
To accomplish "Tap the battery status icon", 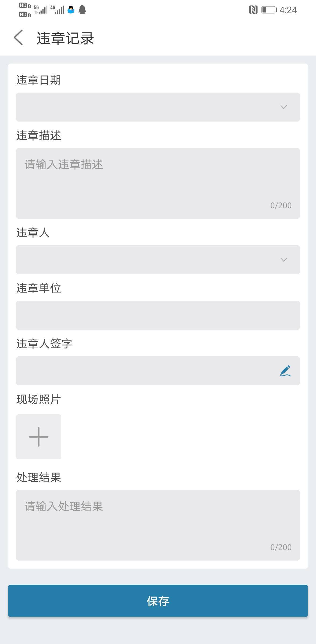I will click(269, 10).
